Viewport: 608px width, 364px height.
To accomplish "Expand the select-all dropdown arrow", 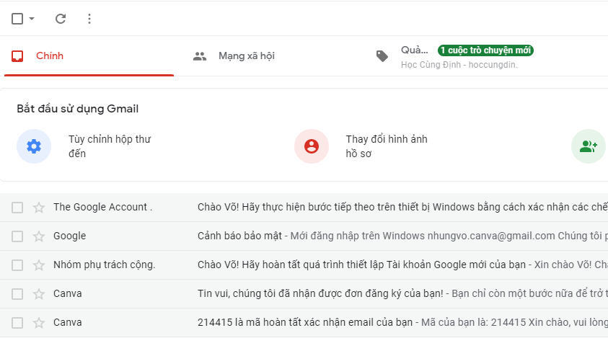I will pos(32,19).
